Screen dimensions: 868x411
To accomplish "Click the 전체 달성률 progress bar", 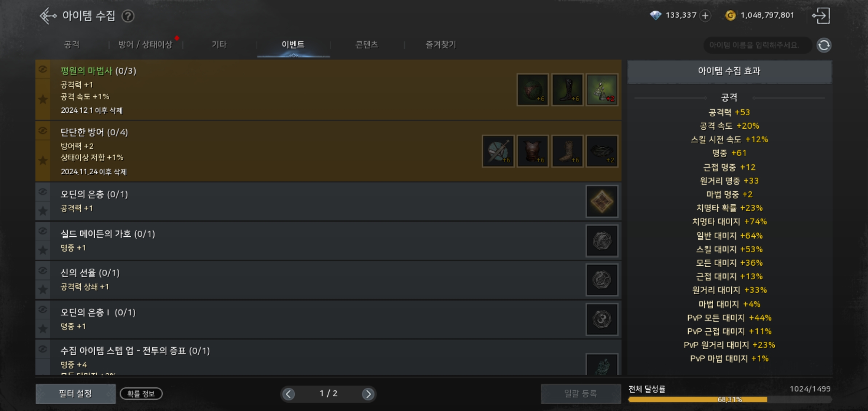I will pyautogui.click(x=729, y=399).
